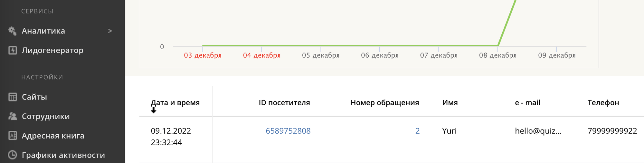Open the Лидогенератор menu item
Image resolution: width=644 pixels, height=163 pixels.
(52, 50)
